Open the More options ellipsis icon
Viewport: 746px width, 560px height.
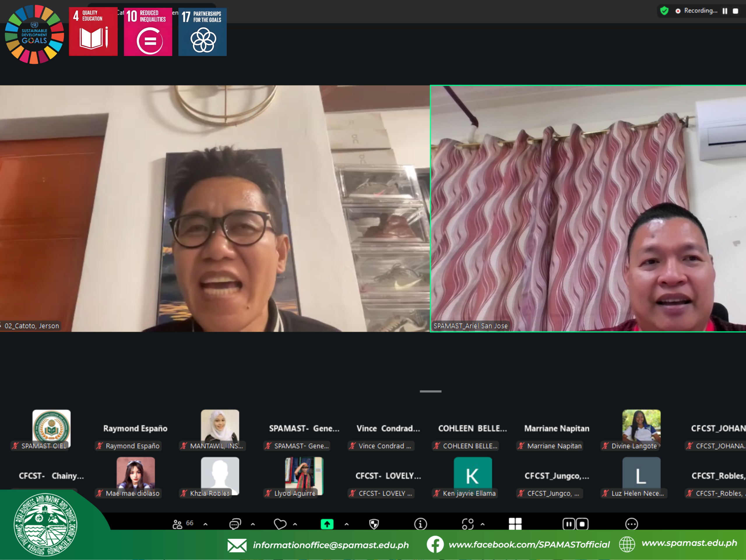click(x=631, y=524)
